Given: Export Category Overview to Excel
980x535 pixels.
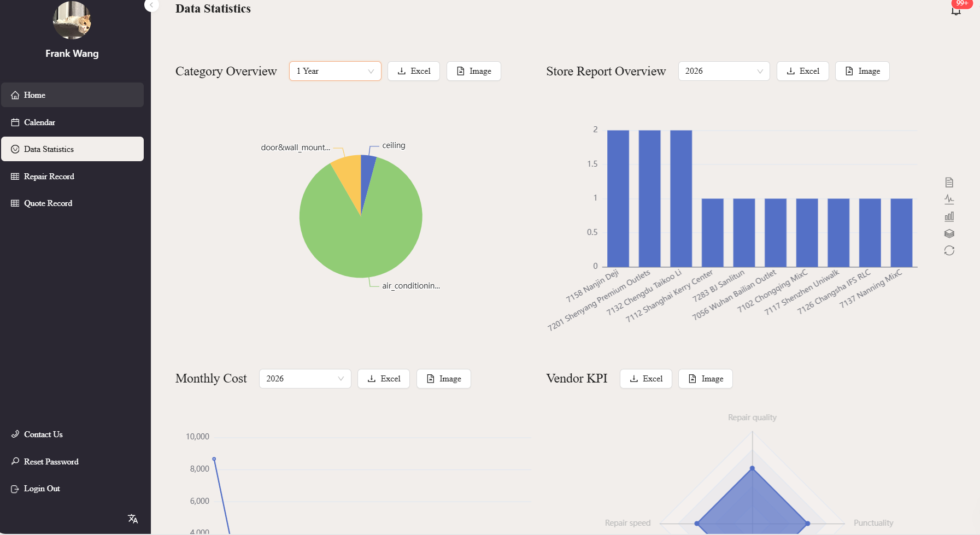Looking at the screenshot, I should point(414,71).
